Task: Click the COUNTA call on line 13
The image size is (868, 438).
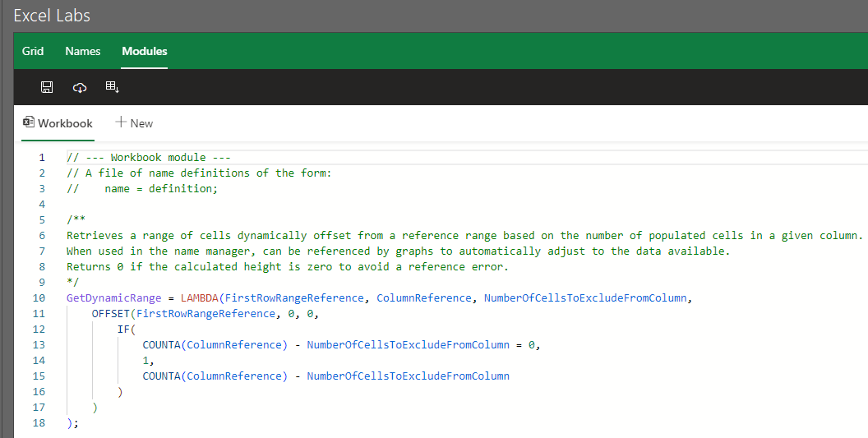Action: [161, 344]
